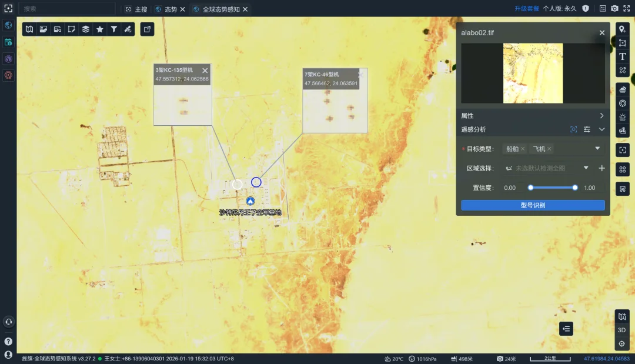Click the add location marker icon
The width and height of the screenshot is (635, 364).
pyautogui.click(x=623, y=29)
